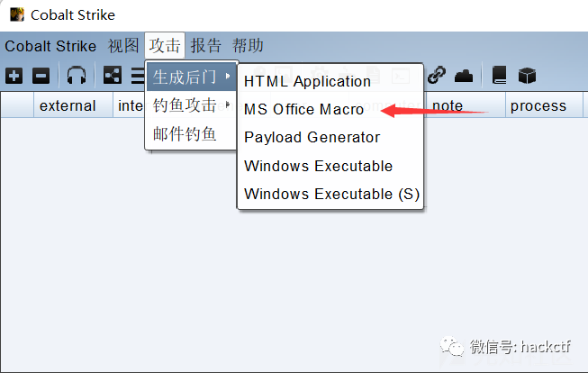Click the New Connection plus icon
Viewport: 588px width, 373px height.
click(14, 77)
